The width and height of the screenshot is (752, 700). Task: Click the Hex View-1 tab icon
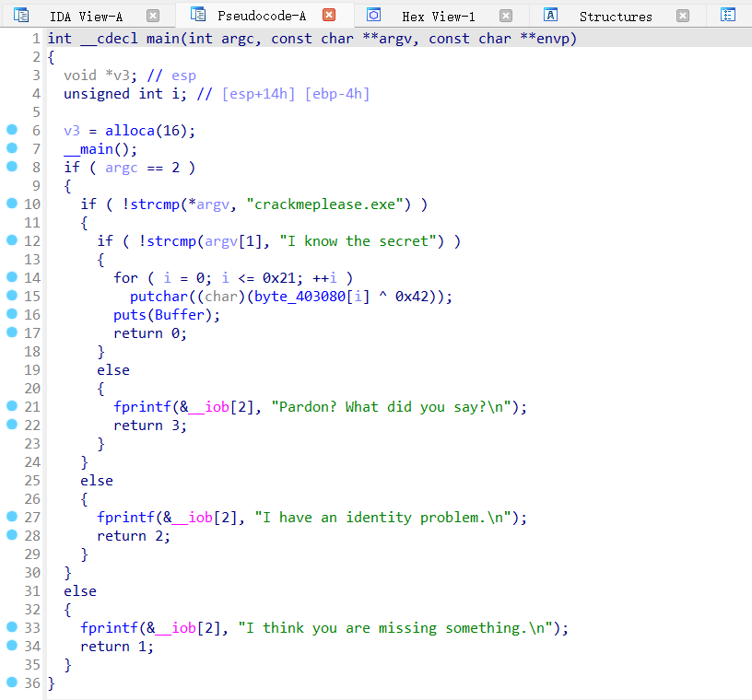(x=373, y=15)
